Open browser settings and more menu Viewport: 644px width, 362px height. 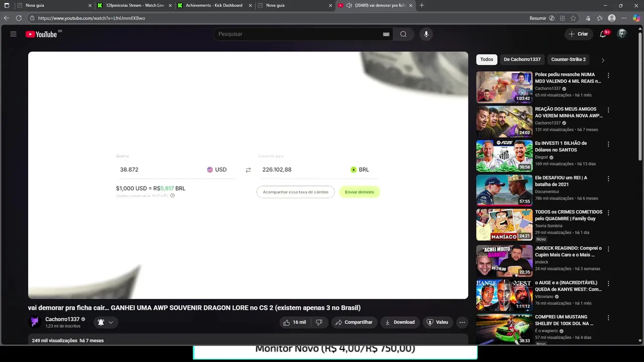point(624,18)
